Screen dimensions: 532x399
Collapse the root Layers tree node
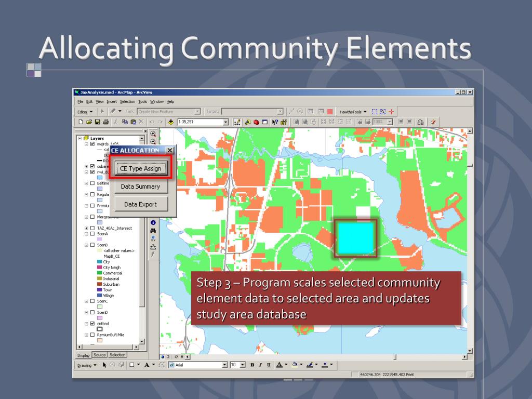pos(79,138)
